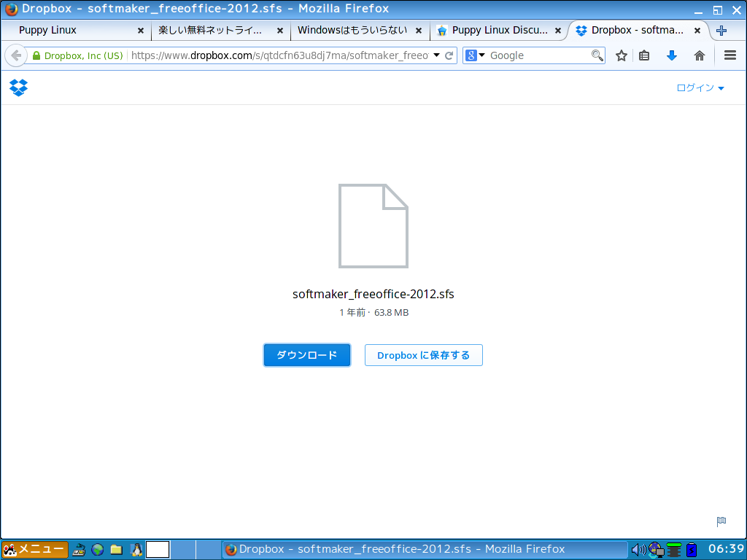Expand the URL history dropdown arrow
747x560 pixels.
click(436, 55)
